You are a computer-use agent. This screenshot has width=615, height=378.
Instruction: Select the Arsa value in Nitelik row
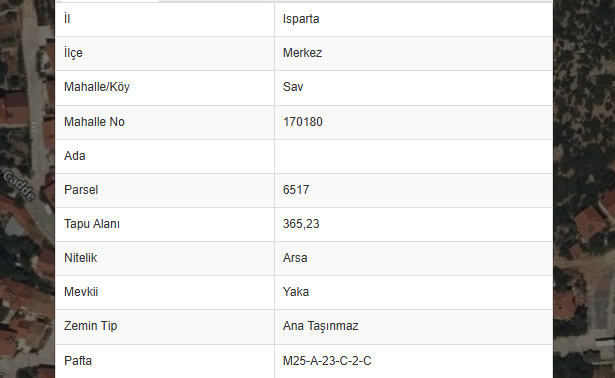[x=295, y=258]
